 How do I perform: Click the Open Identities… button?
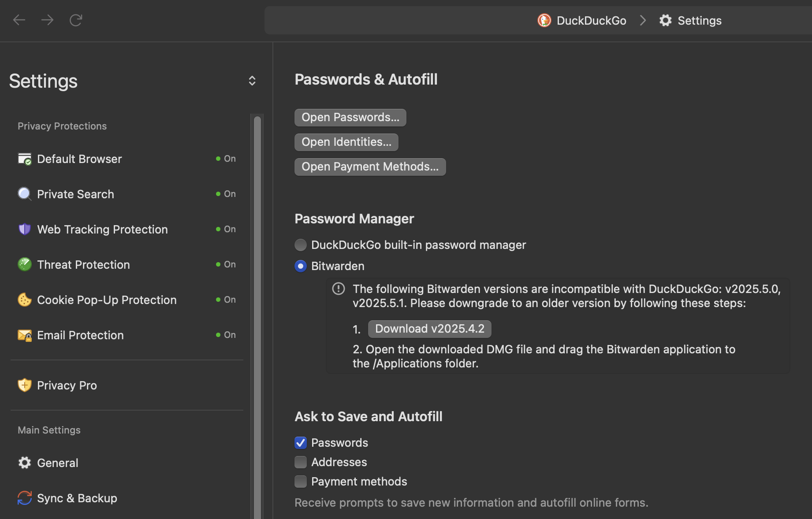[x=346, y=142]
